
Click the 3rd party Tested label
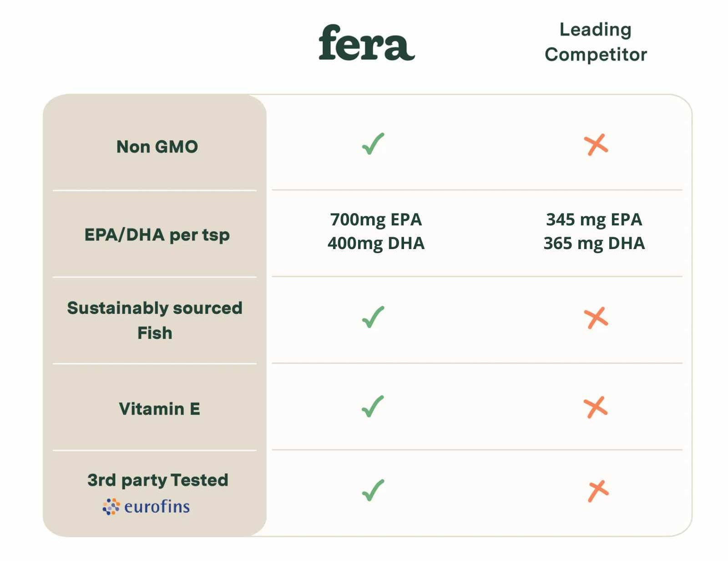click(x=157, y=480)
